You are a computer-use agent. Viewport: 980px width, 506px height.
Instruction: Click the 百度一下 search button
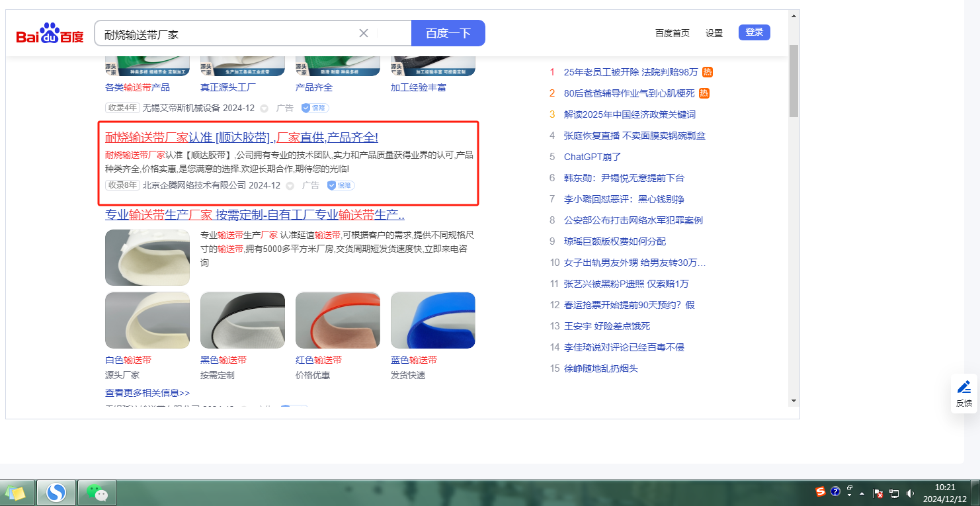[x=448, y=33]
